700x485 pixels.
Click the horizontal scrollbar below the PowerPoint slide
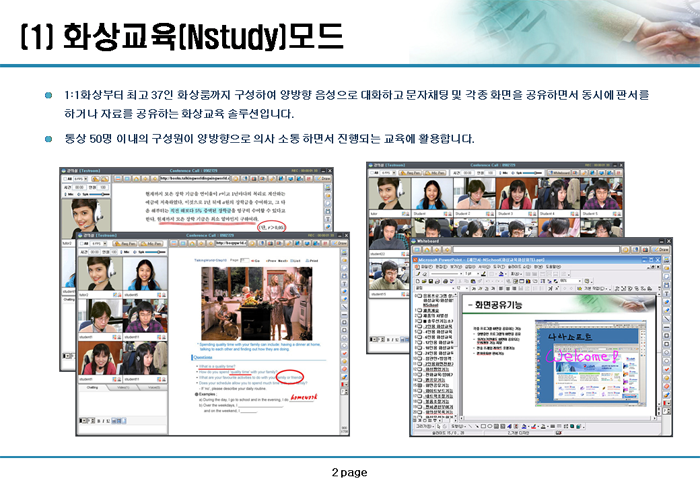[x=557, y=418]
